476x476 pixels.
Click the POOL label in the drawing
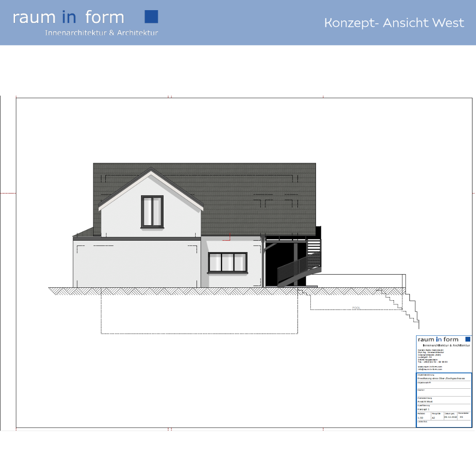coord(356,308)
